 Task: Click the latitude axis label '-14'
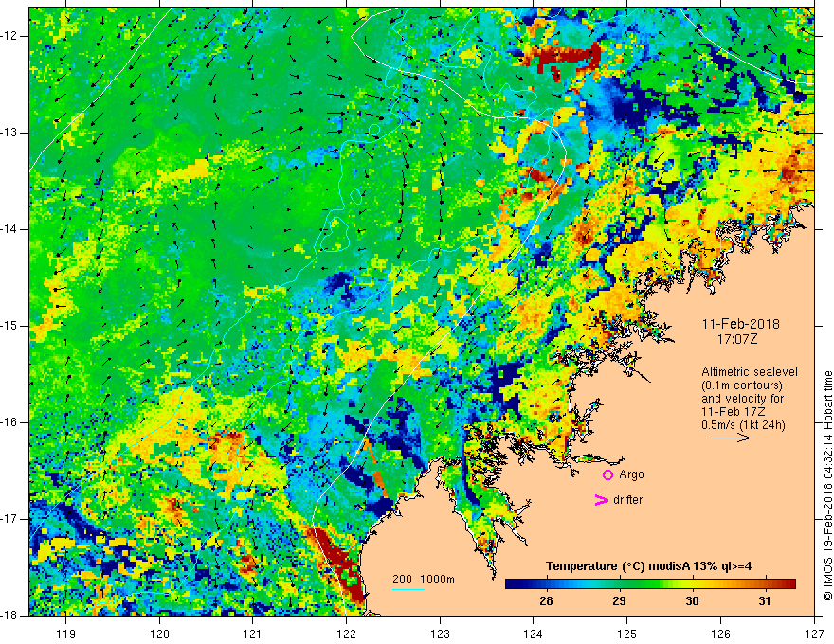(x=10, y=229)
